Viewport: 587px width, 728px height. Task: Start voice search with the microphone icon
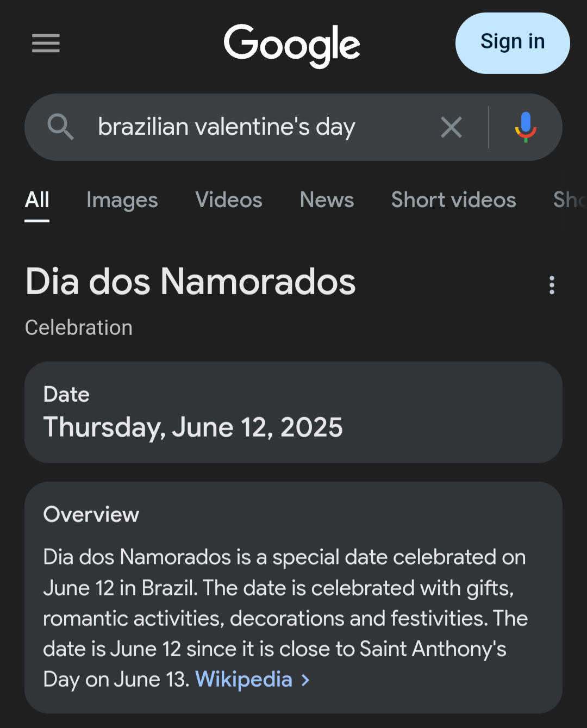click(x=526, y=127)
